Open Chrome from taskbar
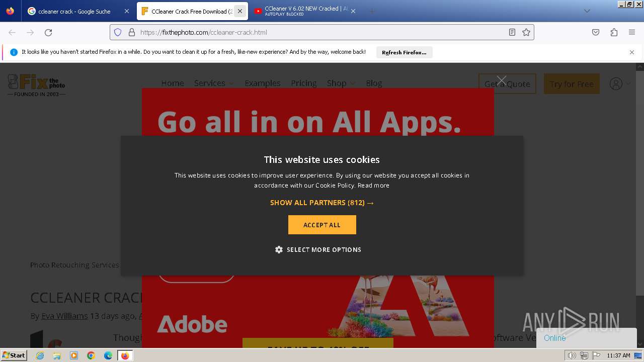Image resolution: width=644 pixels, height=362 pixels. (x=91, y=355)
